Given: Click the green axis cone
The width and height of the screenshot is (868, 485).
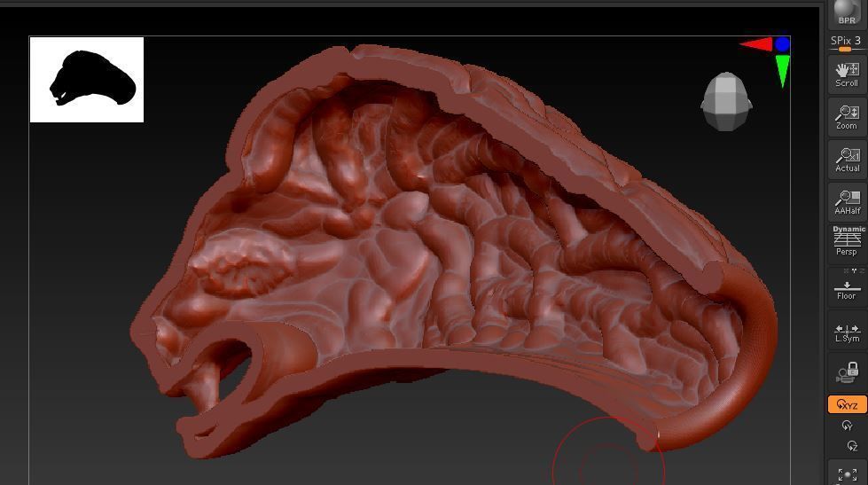Looking at the screenshot, I should 782,70.
